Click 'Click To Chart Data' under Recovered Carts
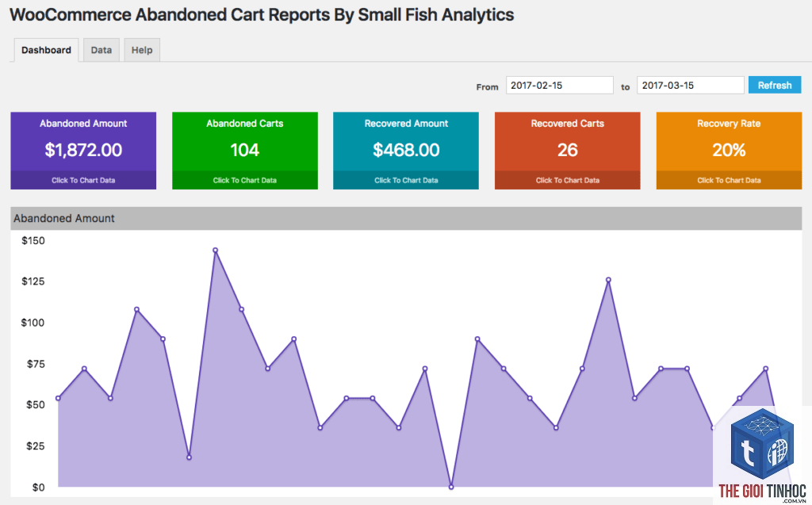Screen dimensions: 812x505 tap(568, 180)
